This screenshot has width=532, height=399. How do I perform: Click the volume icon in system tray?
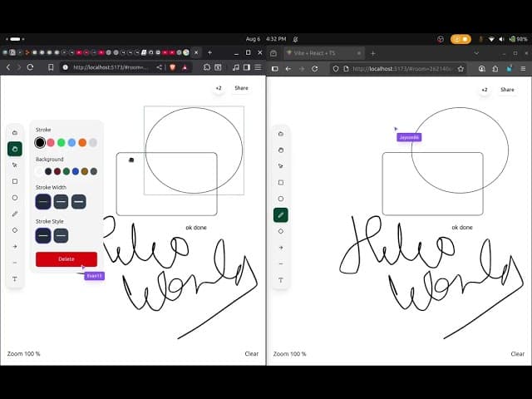tap(501, 39)
